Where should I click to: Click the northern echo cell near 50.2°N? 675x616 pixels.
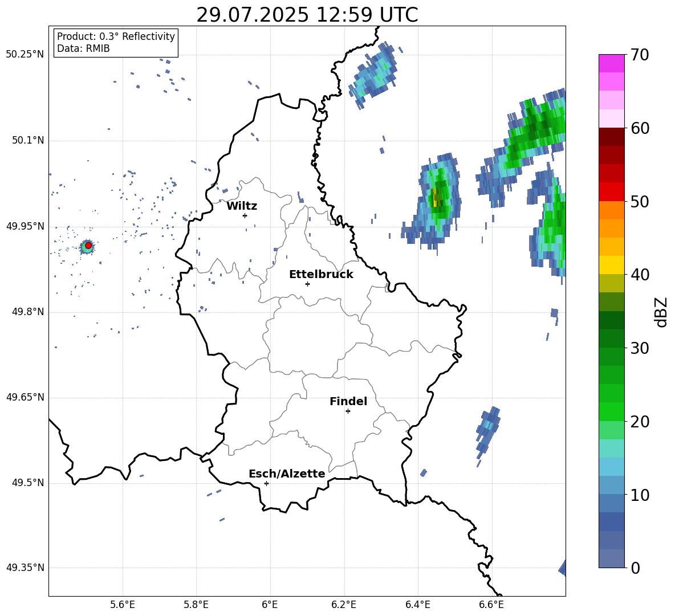[373, 74]
